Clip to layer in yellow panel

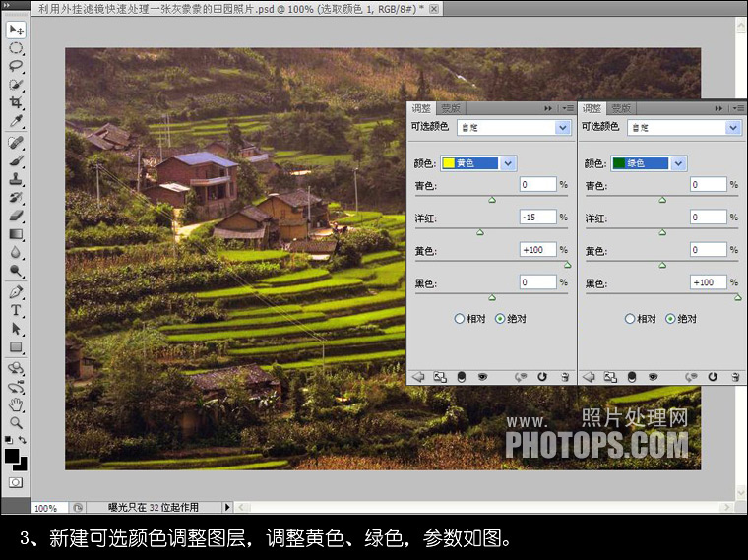[462, 377]
